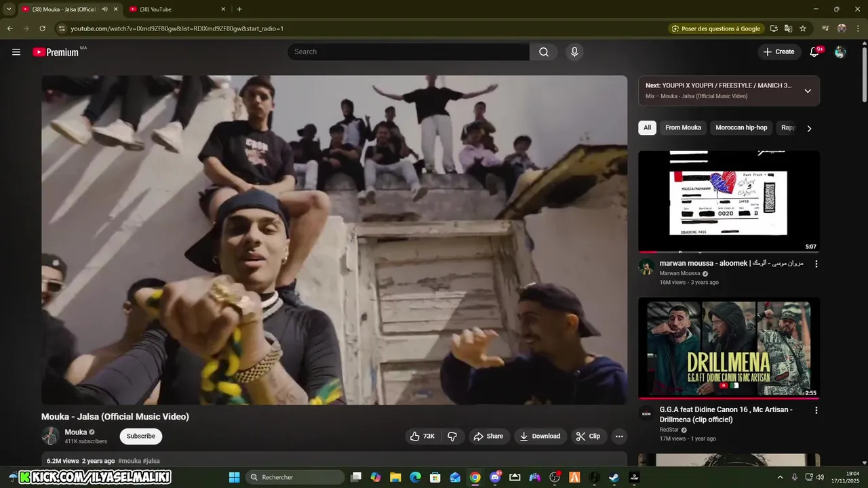Select the From Mouka filter chip
868x488 pixels.
683,127
